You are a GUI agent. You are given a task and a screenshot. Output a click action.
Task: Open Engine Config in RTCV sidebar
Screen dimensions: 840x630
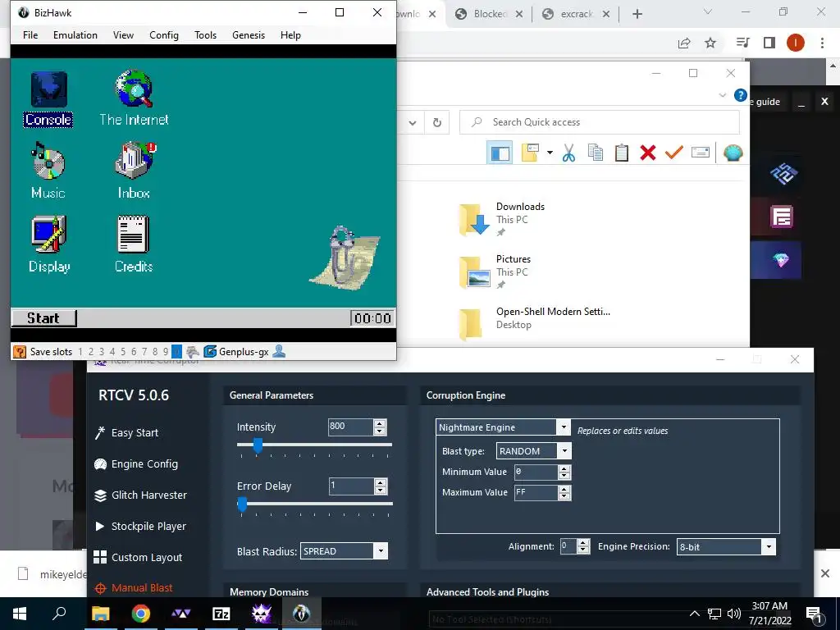pyautogui.click(x=136, y=464)
